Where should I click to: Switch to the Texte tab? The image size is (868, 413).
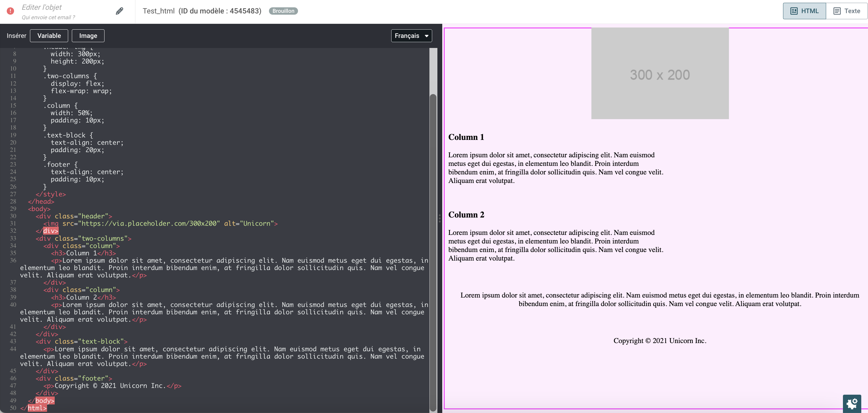[x=846, y=11]
